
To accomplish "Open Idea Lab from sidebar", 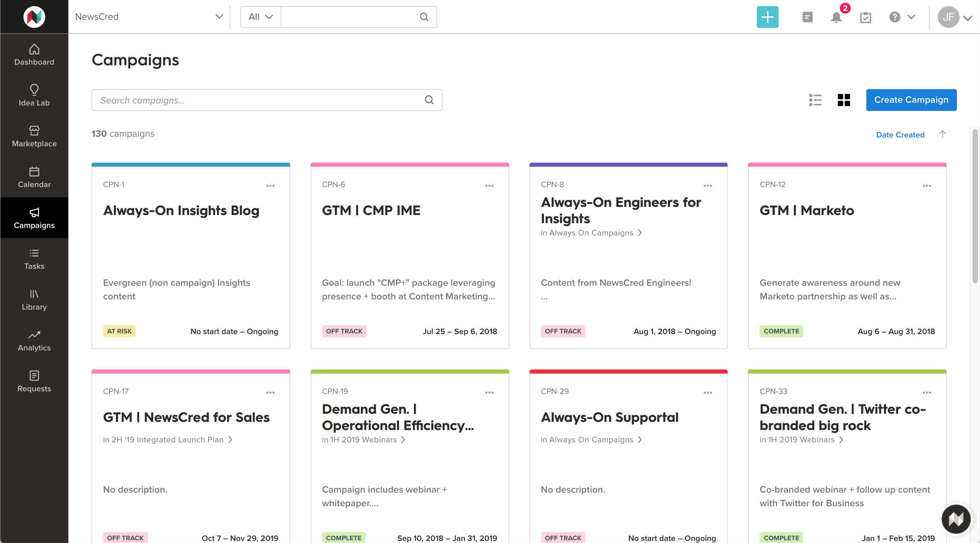I will point(34,95).
